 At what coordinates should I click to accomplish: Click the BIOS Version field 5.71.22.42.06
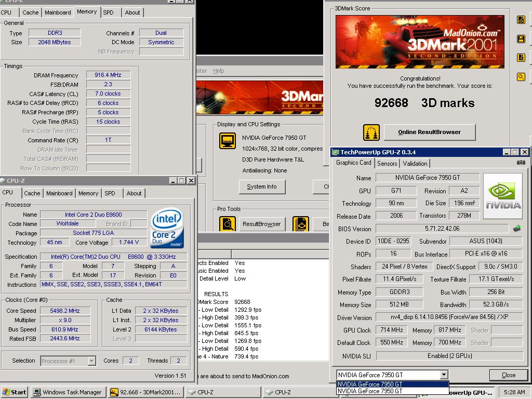pyautogui.click(x=442, y=229)
